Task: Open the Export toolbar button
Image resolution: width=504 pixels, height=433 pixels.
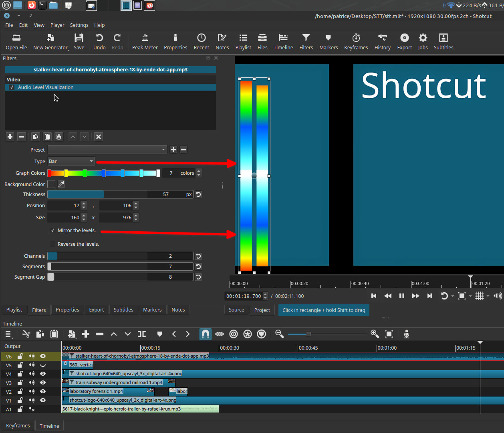Action: 404,42
